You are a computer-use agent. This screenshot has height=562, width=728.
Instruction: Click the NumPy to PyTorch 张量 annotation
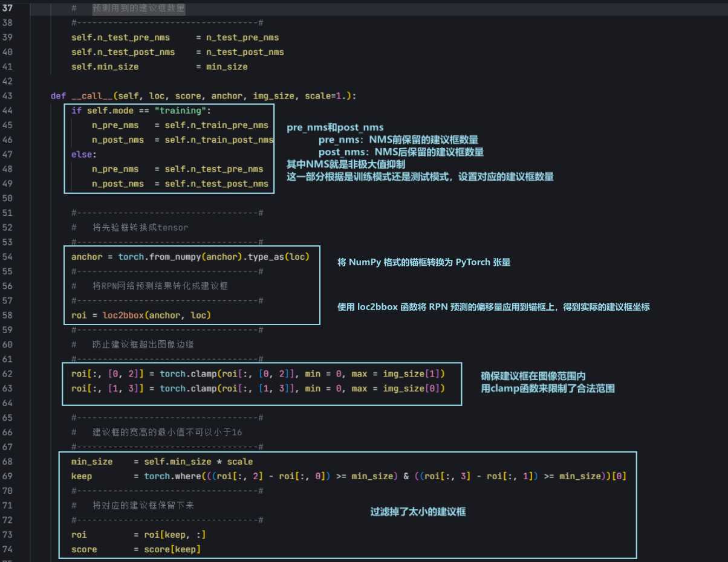pos(424,262)
